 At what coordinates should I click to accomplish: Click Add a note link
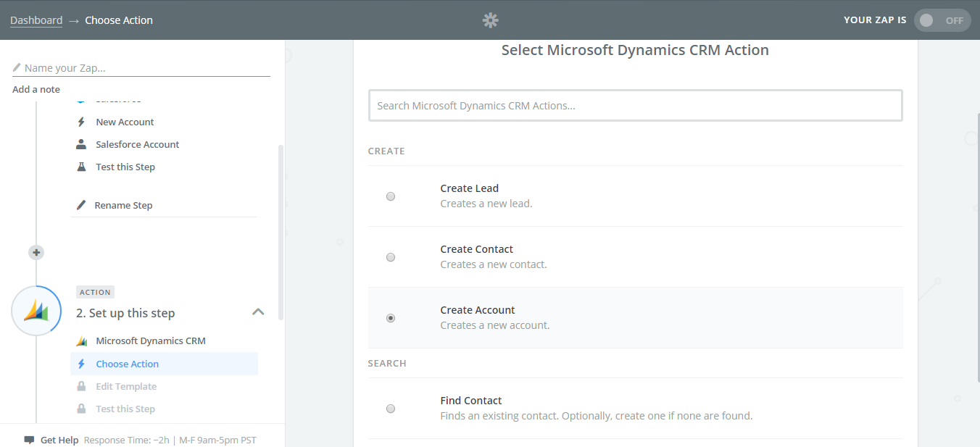click(x=36, y=89)
